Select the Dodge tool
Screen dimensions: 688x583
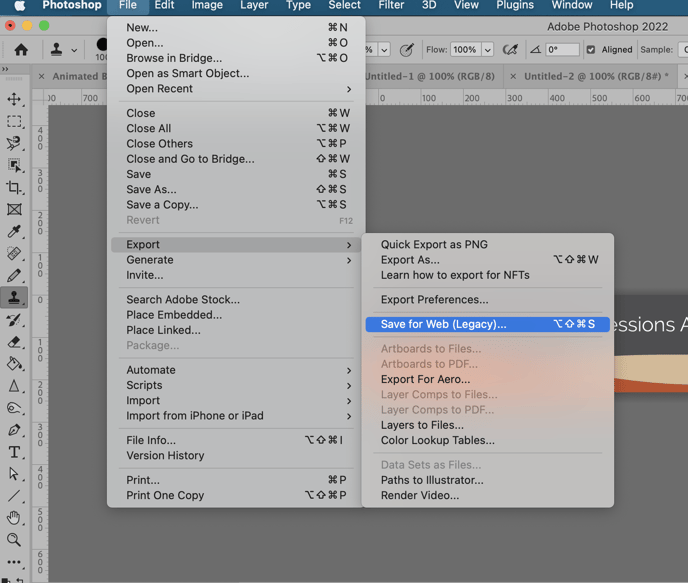[x=14, y=408]
